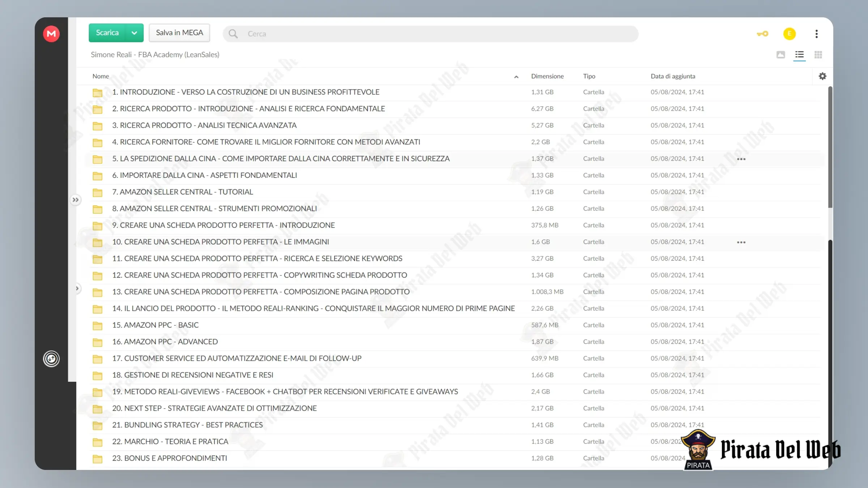Screen dimensions: 868x488
Task: Open options dots for folder 5 row
Action: coord(741,159)
